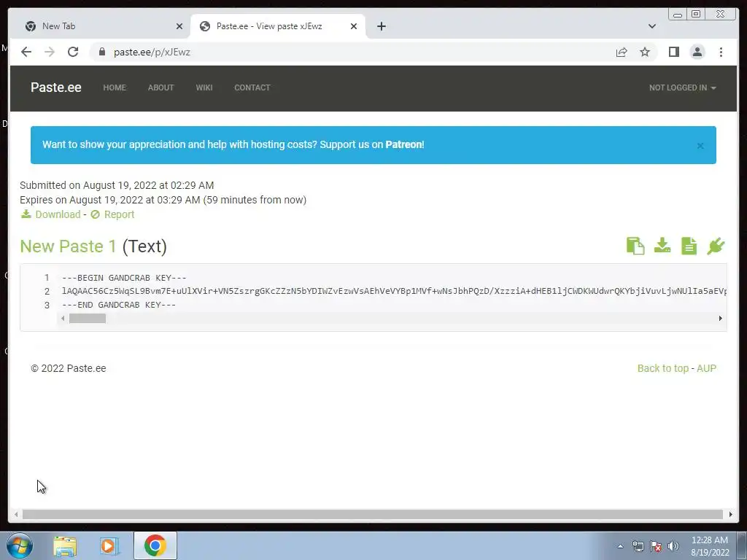Dismiss the Patreon banner with the X

point(700,146)
